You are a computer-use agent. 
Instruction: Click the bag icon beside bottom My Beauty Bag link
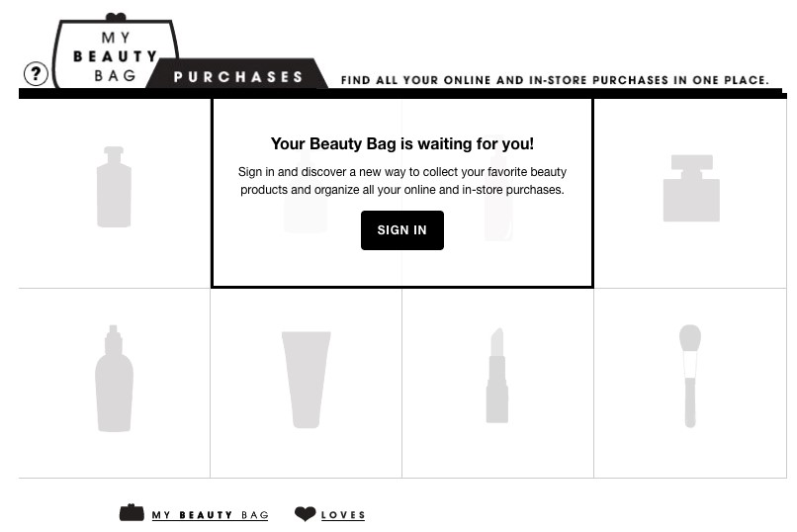point(132,513)
